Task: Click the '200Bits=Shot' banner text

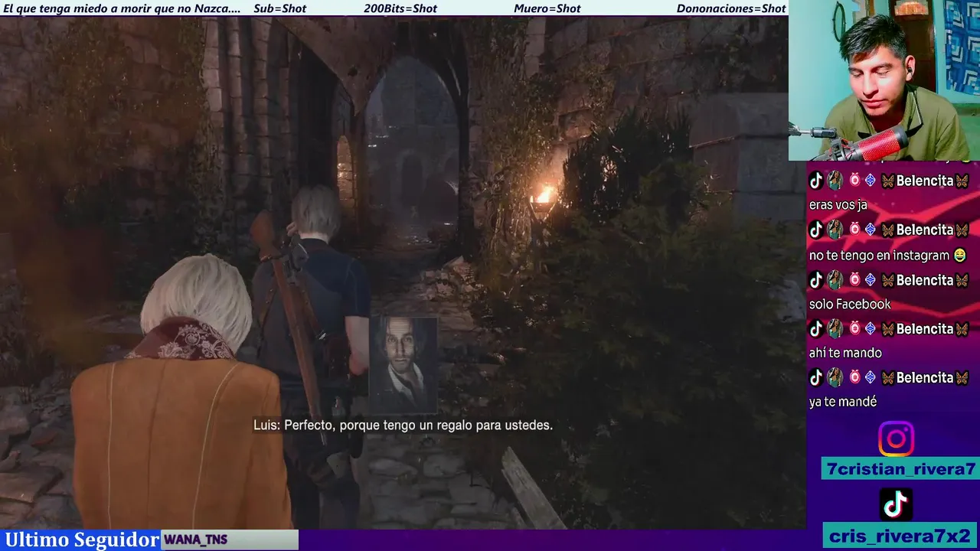Action: point(400,8)
